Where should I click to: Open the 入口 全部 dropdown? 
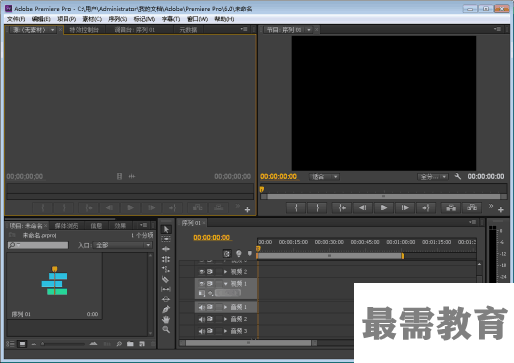coord(122,245)
